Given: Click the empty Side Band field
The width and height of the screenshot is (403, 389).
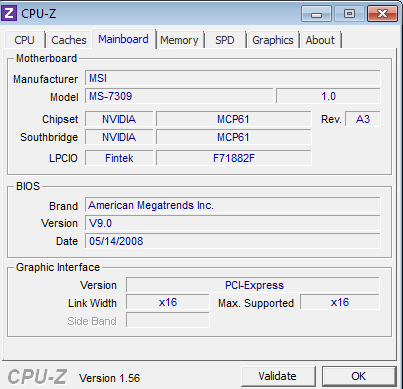Looking at the screenshot, I should click(x=168, y=320).
